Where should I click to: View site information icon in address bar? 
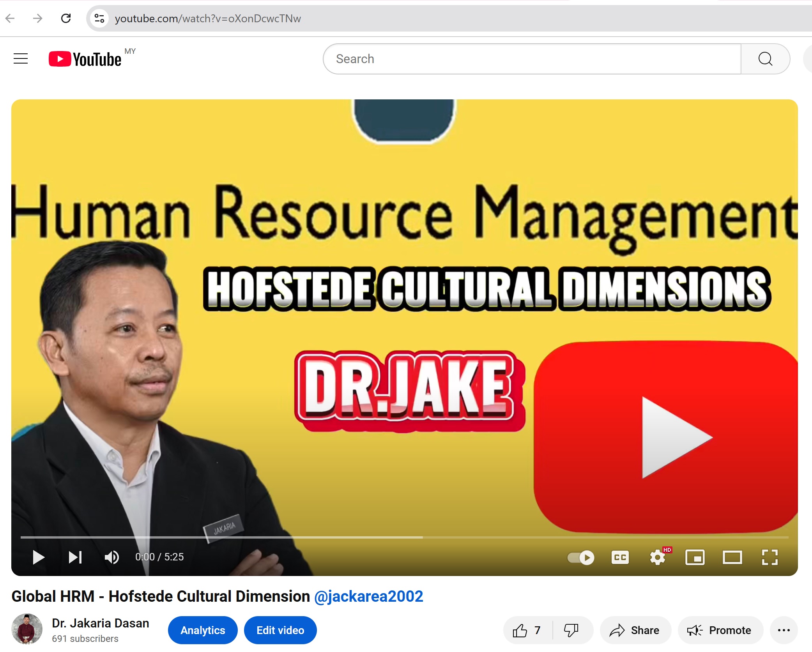pos(99,18)
